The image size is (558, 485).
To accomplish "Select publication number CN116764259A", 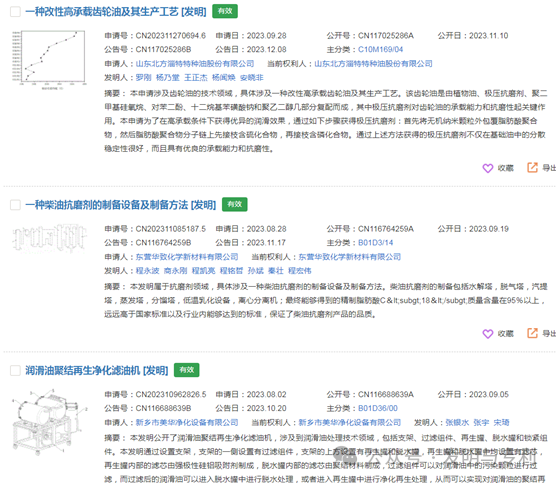I will coord(386,229).
